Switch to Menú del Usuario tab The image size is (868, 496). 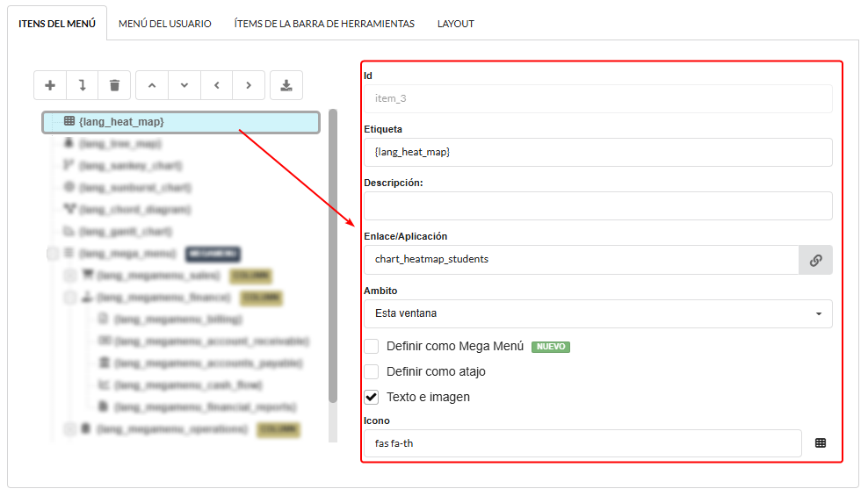click(165, 24)
